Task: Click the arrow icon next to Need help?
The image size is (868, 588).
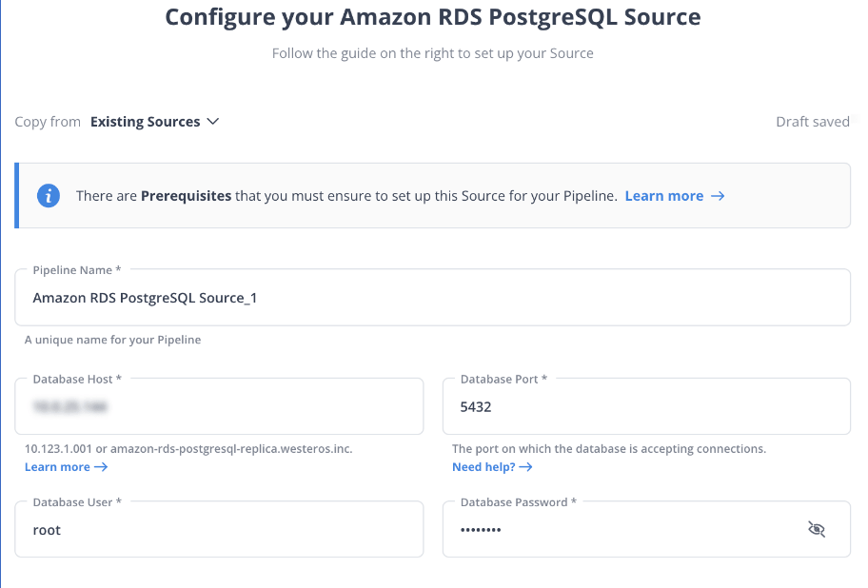Action: point(526,467)
